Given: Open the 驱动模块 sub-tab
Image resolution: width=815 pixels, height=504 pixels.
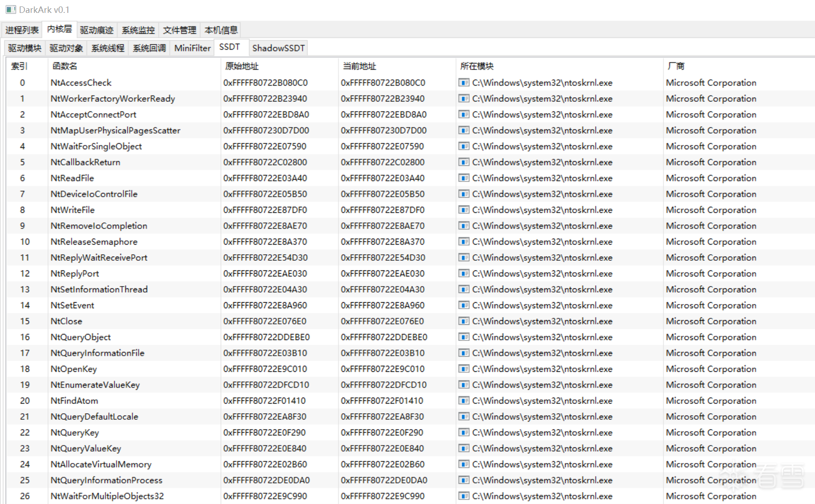Looking at the screenshot, I should (25, 48).
